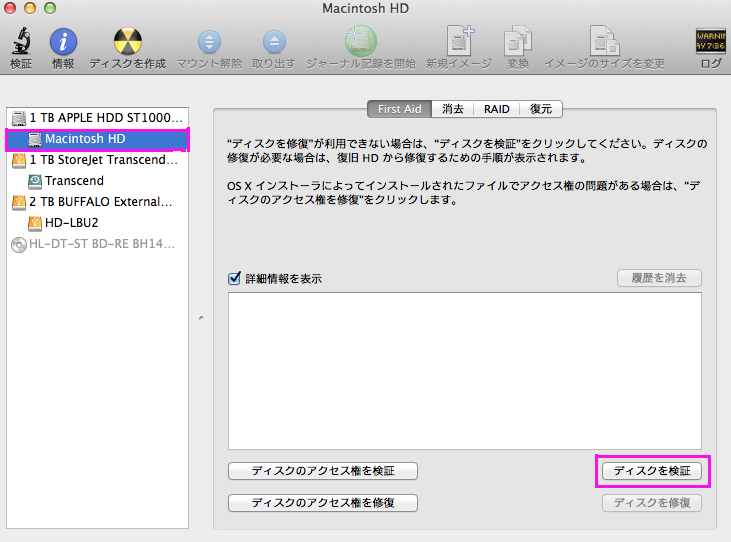The image size is (731, 542).
Task: Switch to the RAID tab
Action: (497, 109)
